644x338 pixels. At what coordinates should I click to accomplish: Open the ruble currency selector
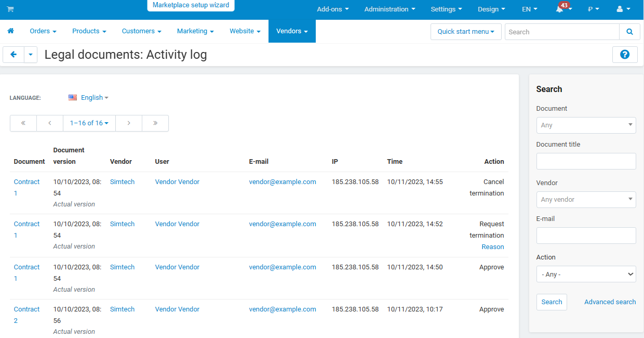(x=594, y=9)
